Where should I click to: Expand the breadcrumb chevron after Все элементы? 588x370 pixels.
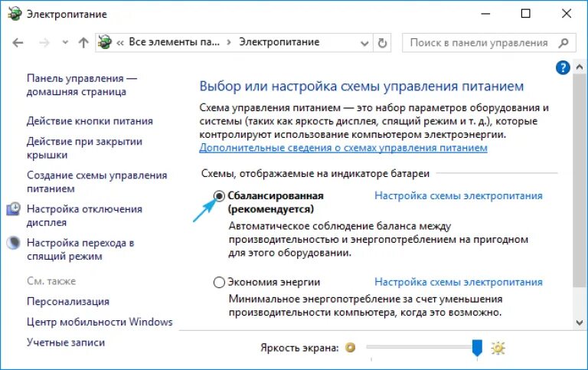[229, 42]
